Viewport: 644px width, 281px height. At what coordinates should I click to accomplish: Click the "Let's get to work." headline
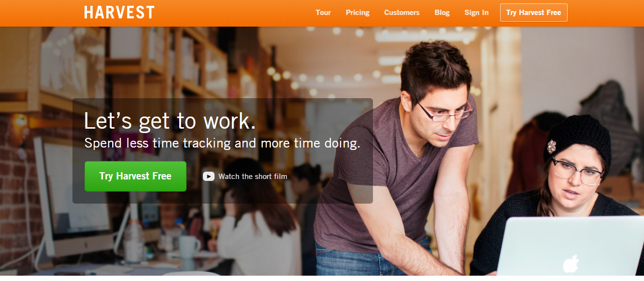point(170,121)
